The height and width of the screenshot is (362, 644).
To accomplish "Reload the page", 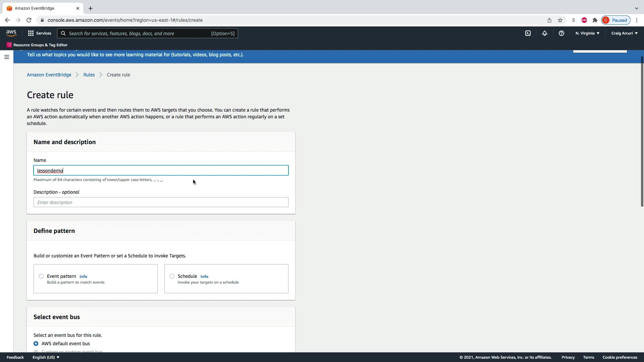I will tap(29, 20).
